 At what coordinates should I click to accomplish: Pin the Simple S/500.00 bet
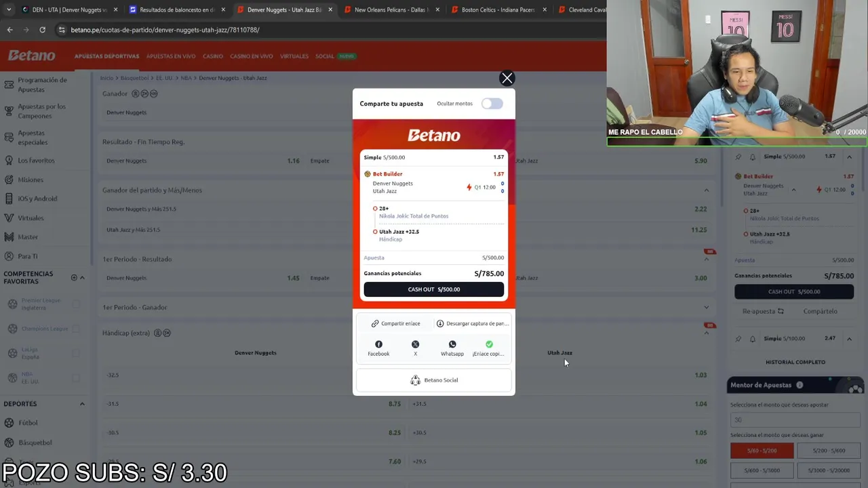tap(738, 157)
